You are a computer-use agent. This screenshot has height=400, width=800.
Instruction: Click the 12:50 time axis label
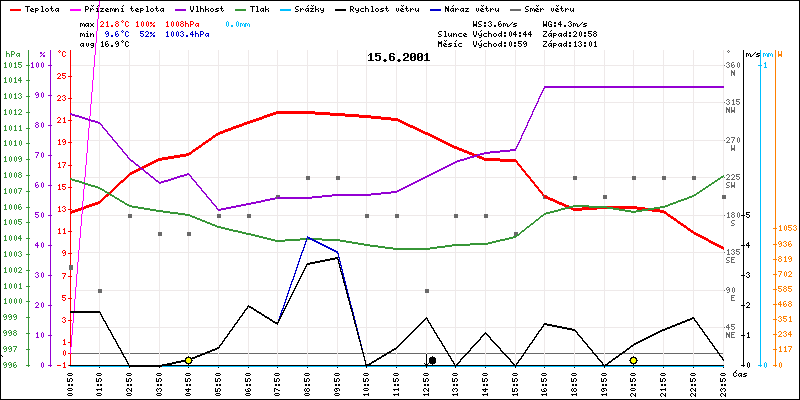427,381
